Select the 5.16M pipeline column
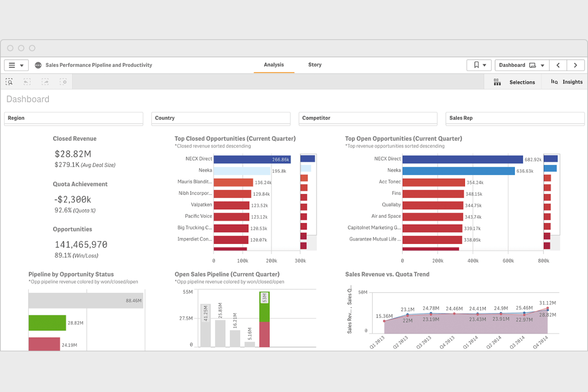 tap(250, 344)
